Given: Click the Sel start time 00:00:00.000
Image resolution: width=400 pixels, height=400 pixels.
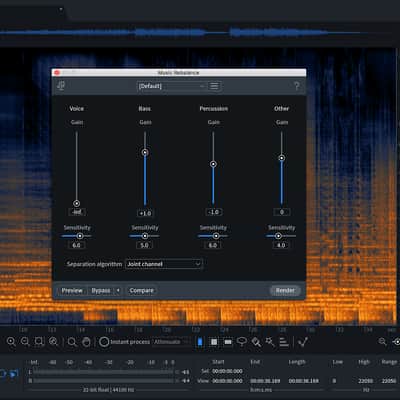Looking at the screenshot, I should [227, 371].
